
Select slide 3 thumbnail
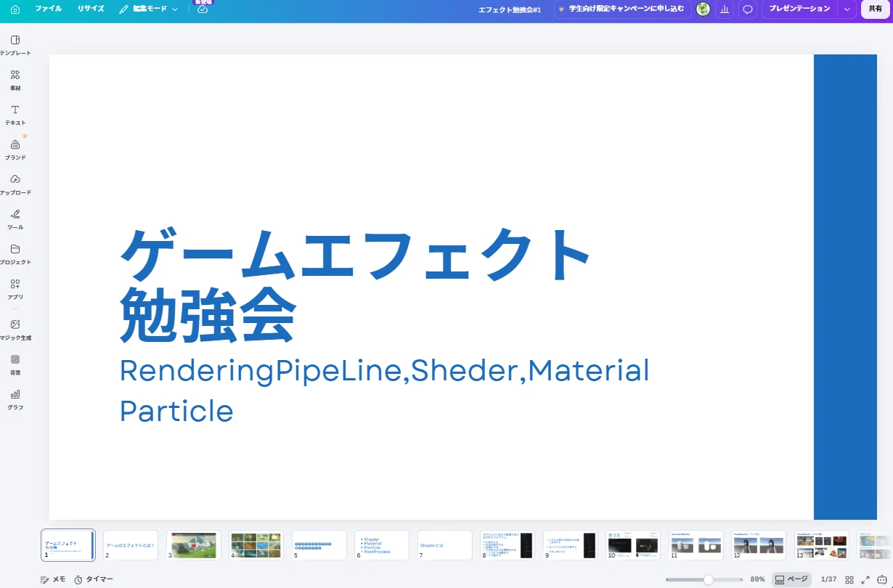pyautogui.click(x=193, y=544)
